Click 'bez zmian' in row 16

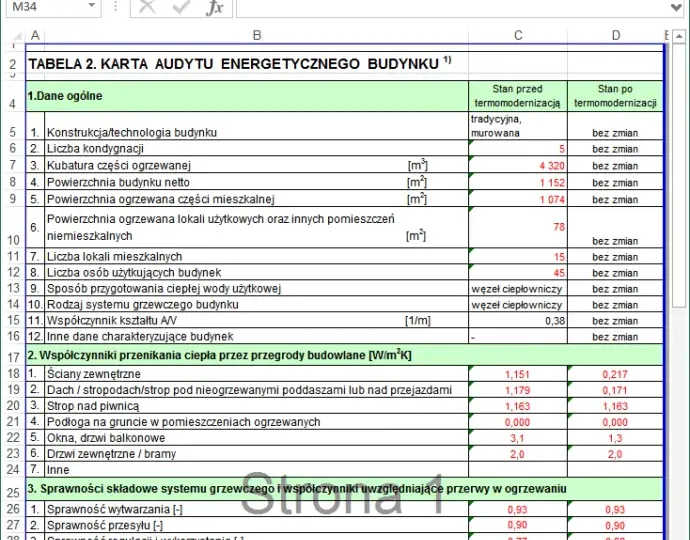[x=615, y=337]
